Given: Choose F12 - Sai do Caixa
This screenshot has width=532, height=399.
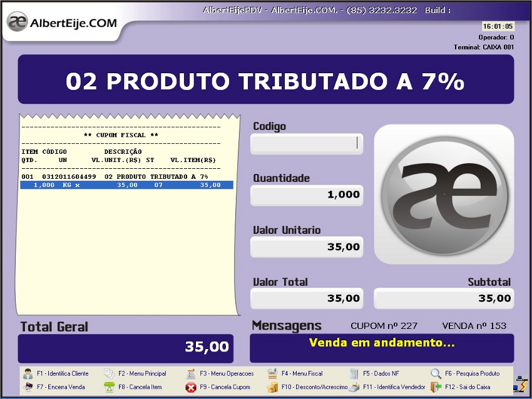Looking at the screenshot, I should (x=468, y=386).
